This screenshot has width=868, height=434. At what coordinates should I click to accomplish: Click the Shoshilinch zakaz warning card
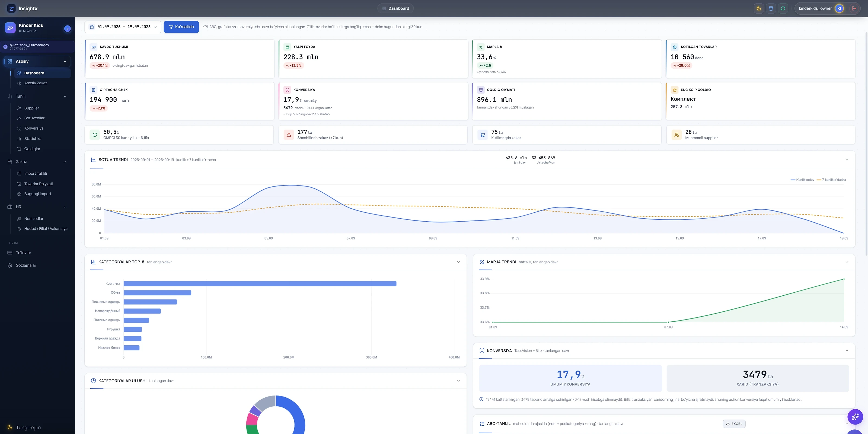coord(373,135)
